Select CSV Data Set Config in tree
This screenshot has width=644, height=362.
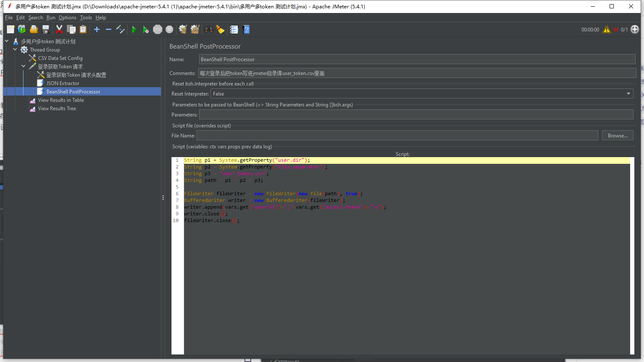pyautogui.click(x=60, y=58)
